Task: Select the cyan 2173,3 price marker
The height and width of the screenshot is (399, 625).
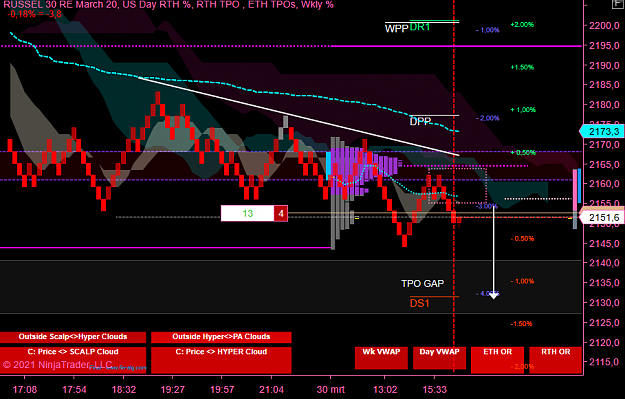Action: (x=601, y=132)
